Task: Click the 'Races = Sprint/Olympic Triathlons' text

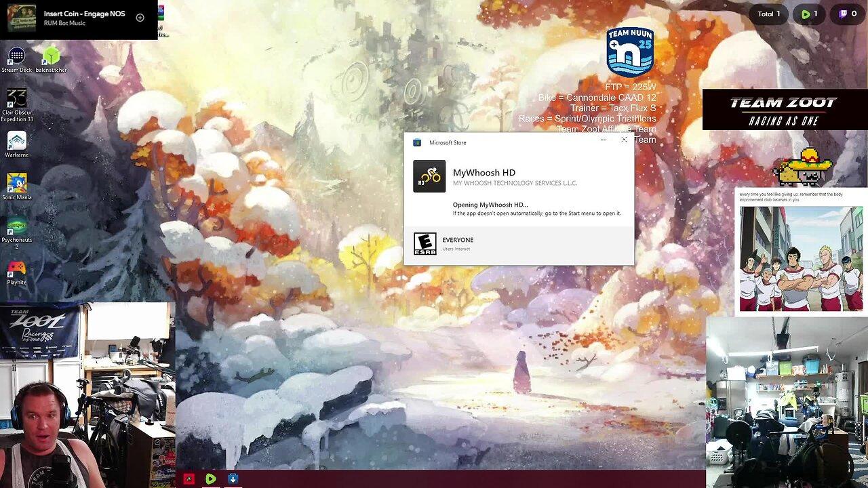Action: pos(587,119)
